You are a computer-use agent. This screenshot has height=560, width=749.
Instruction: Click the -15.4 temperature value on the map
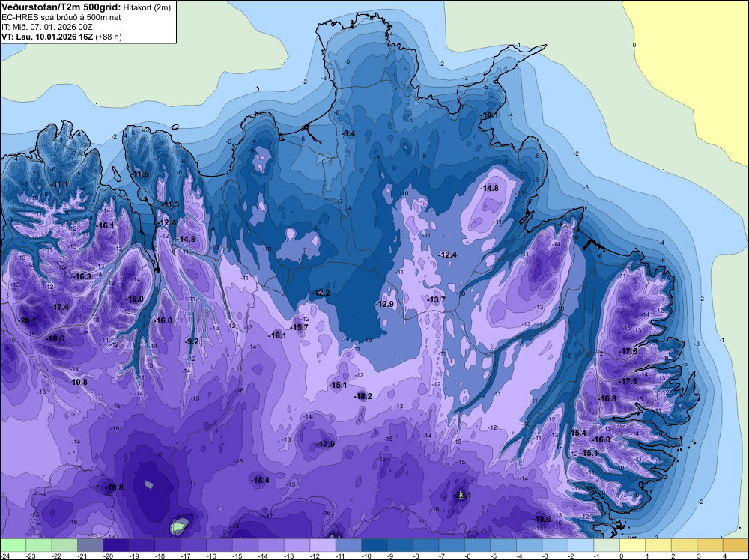pyautogui.click(x=578, y=433)
